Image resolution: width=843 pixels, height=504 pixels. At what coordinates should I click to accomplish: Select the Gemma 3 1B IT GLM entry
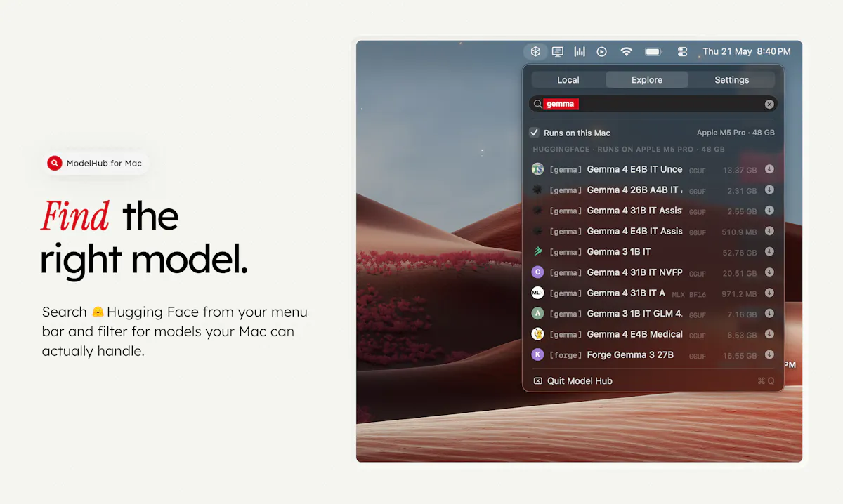tap(653, 314)
